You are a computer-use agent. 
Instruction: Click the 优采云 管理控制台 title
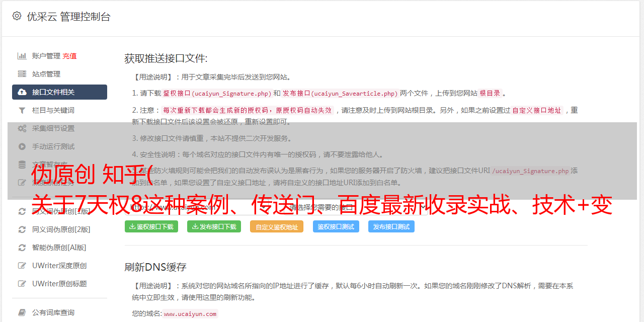click(x=68, y=17)
